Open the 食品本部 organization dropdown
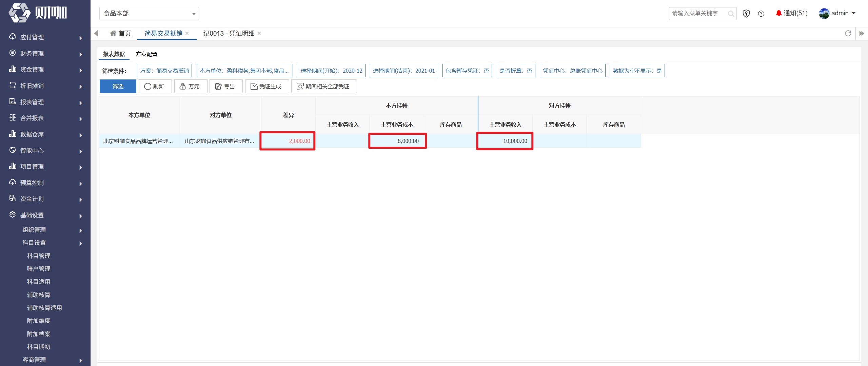868x366 pixels. (149, 14)
